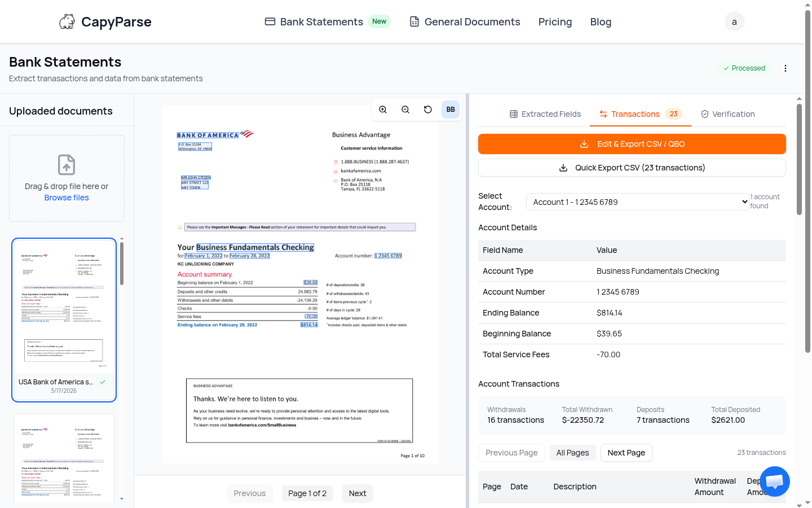812x508 pixels.
Task: Click the card icon beside Bank Statements
Action: coord(270,21)
